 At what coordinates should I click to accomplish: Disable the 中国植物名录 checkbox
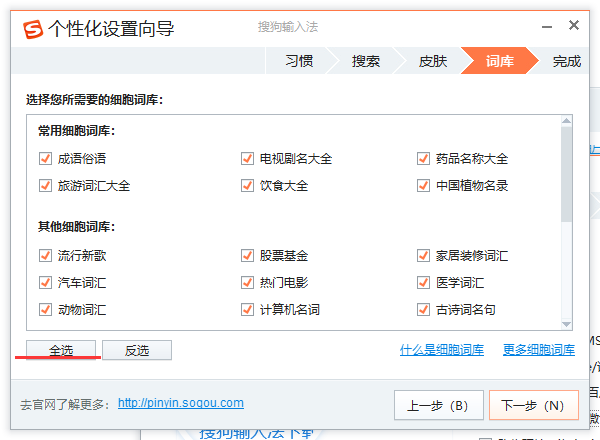coord(423,186)
